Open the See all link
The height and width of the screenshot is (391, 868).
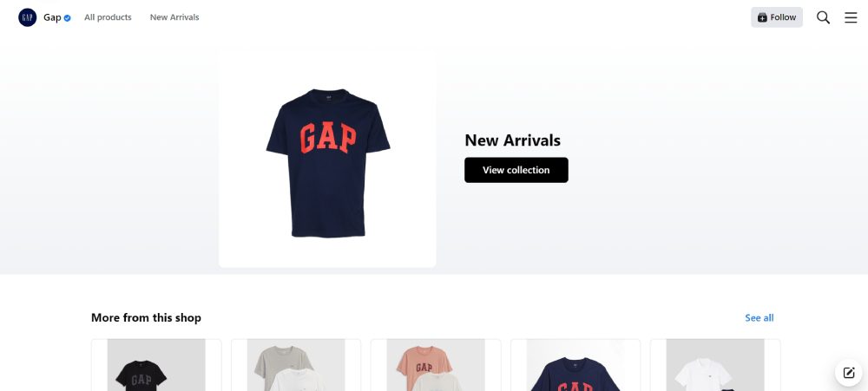pos(759,317)
